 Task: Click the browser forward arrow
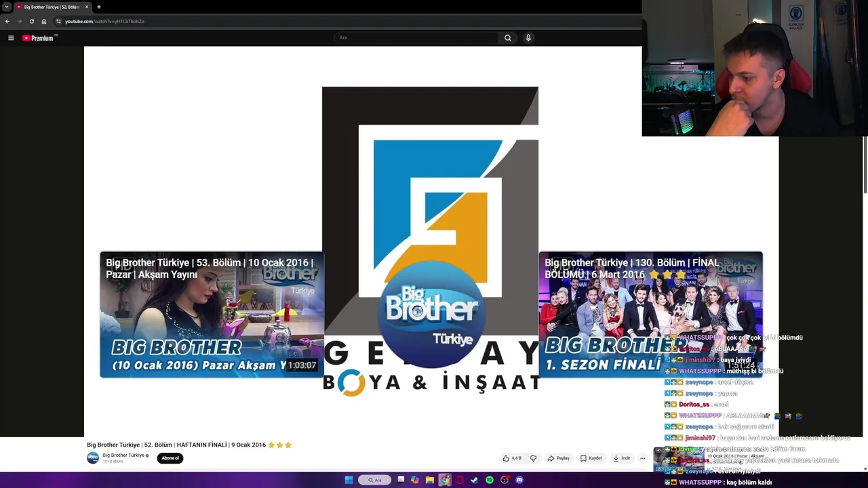coord(19,21)
